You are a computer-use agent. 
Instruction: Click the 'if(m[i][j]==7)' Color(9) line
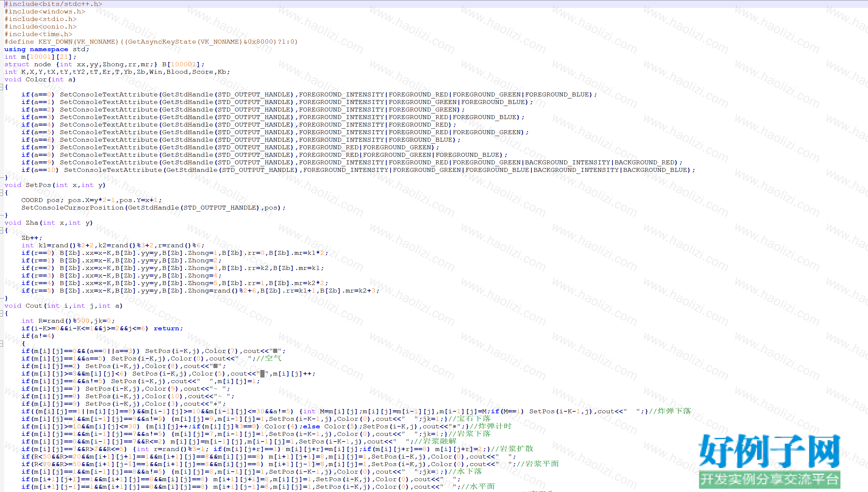tap(125, 389)
